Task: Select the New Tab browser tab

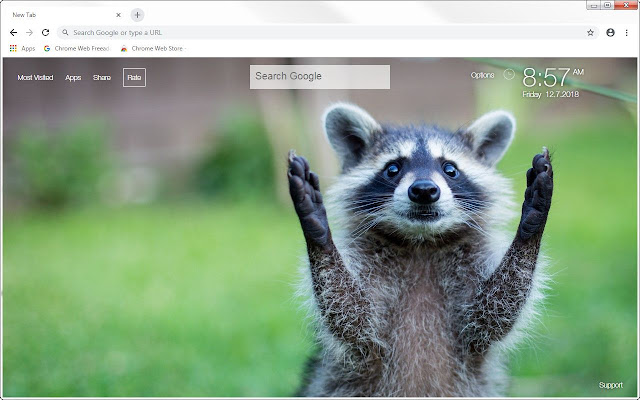Action: (63, 15)
